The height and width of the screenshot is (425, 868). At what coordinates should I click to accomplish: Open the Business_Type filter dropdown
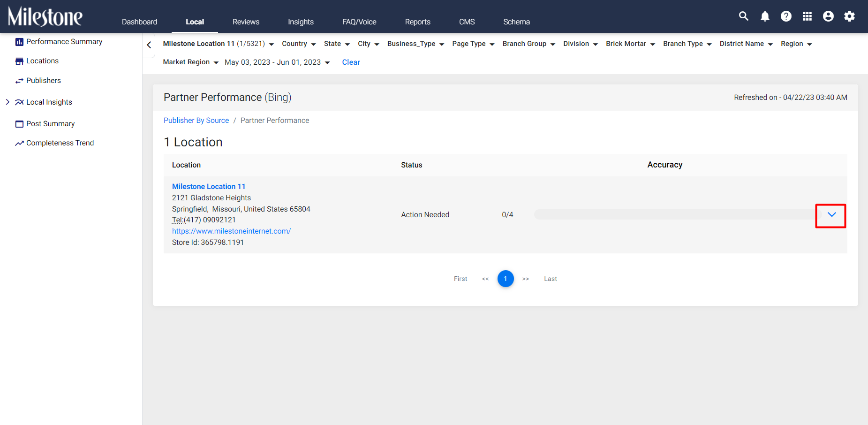point(415,44)
